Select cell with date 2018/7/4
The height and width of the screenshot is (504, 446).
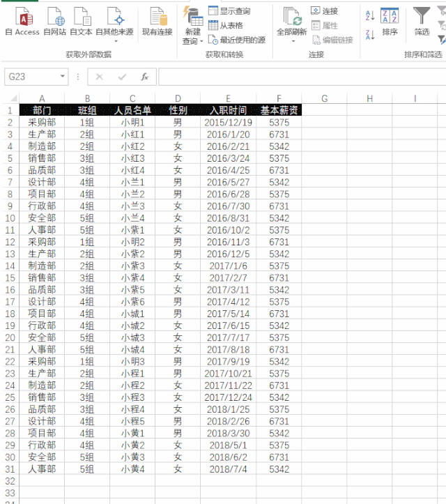click(x=228, y=469)
